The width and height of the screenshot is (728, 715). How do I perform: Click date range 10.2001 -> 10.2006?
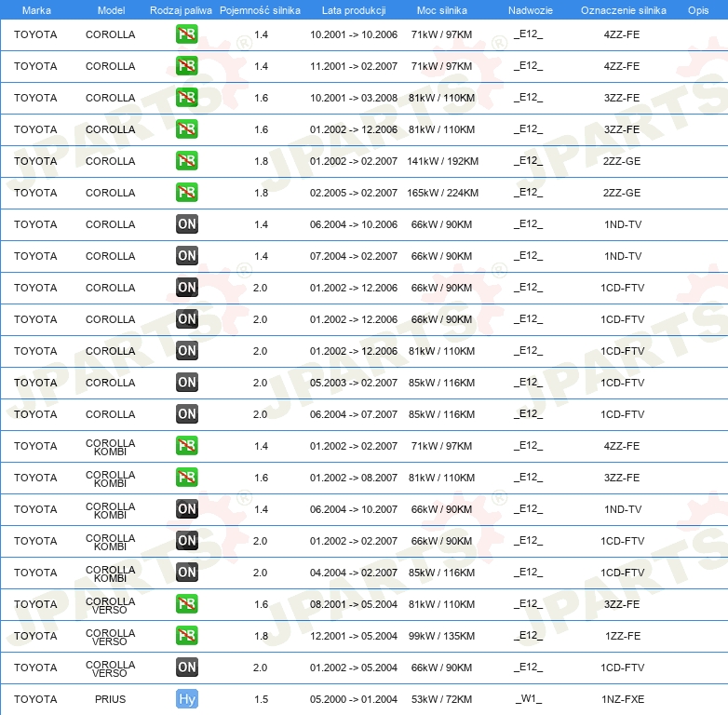coord(354,34)
